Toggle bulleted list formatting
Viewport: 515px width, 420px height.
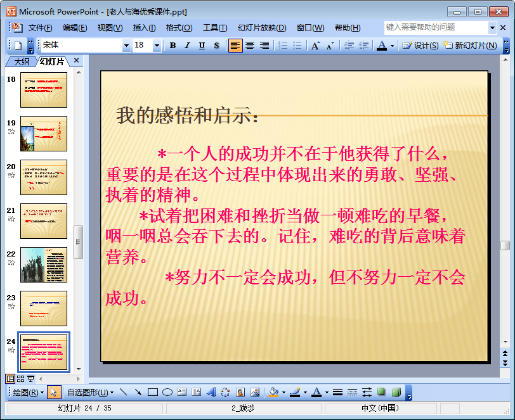click(297, 46)
